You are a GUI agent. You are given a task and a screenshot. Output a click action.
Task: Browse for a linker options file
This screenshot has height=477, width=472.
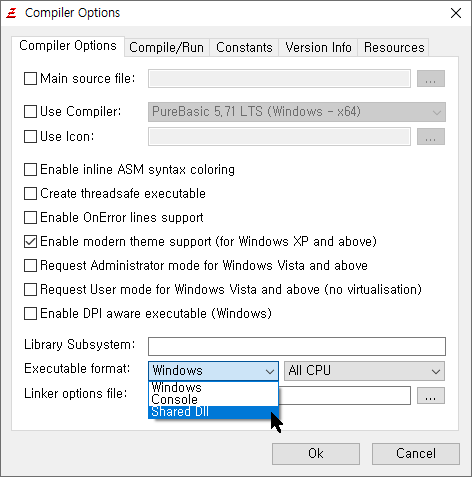coord(431,396)
